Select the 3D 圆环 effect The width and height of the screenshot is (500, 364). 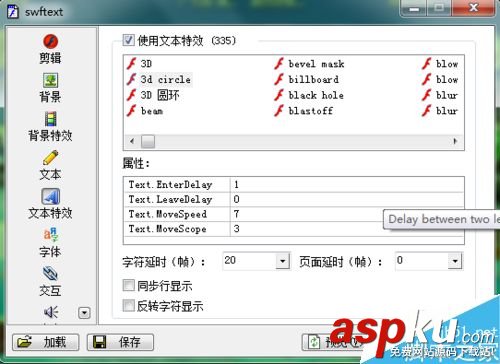click(x=160, y=95)
